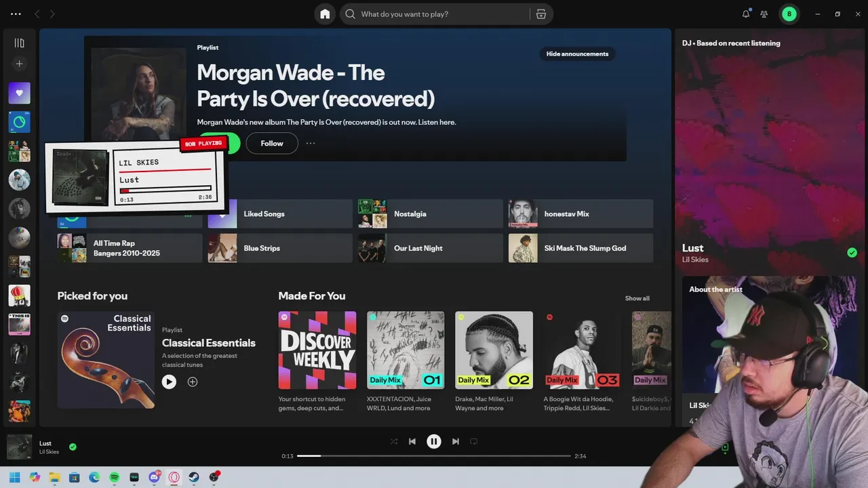Viewport: 868px width, 488px height.
Task: Open File Explorer from taskbar
Action: pos(55,477)
